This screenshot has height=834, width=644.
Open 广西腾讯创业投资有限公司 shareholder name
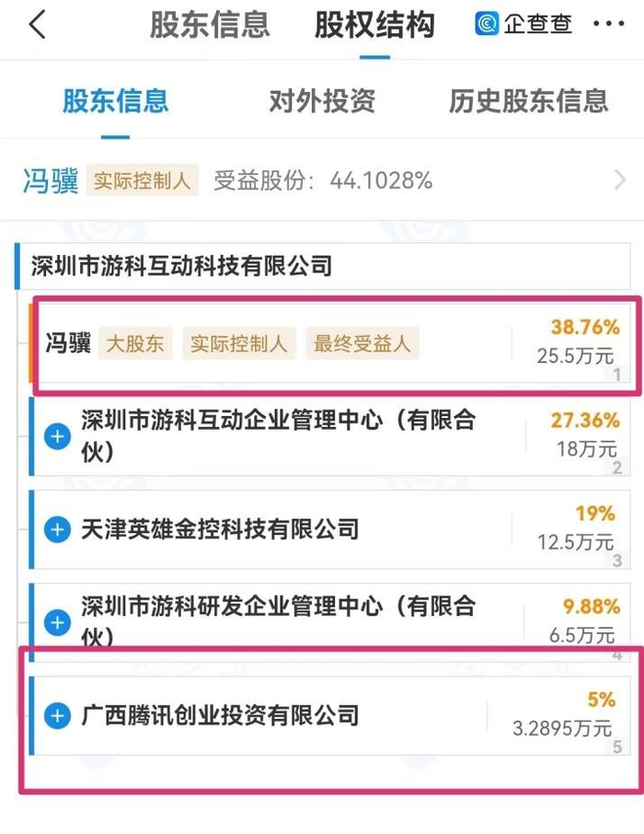tap(220, 714)
